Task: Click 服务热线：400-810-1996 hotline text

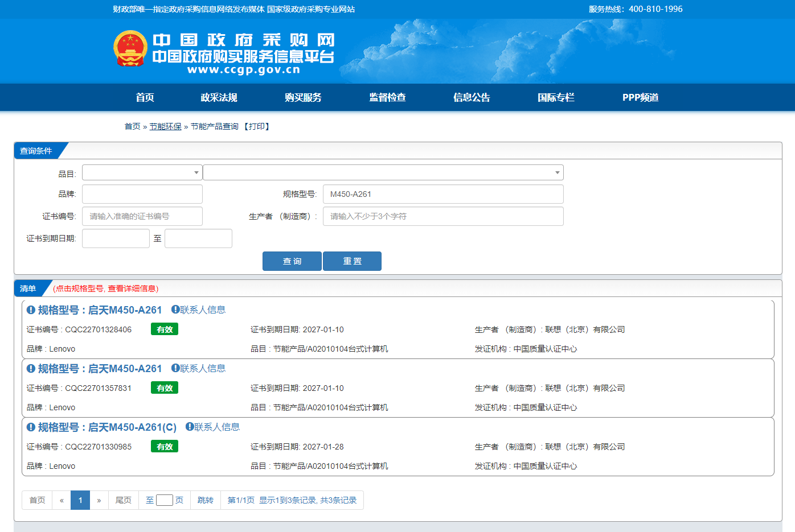Action: (x=636, y=9)
